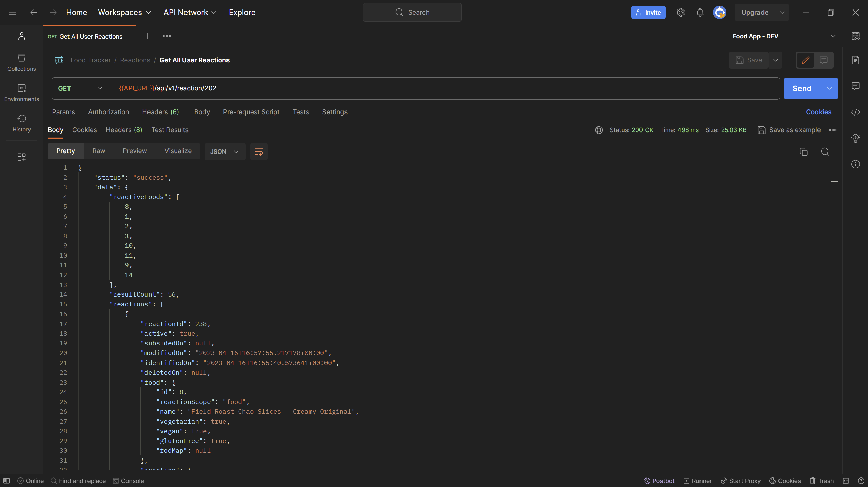Open the Food App - DEV environment selector
This screenshot has height=488, width=868.
[x=784, y=36]
